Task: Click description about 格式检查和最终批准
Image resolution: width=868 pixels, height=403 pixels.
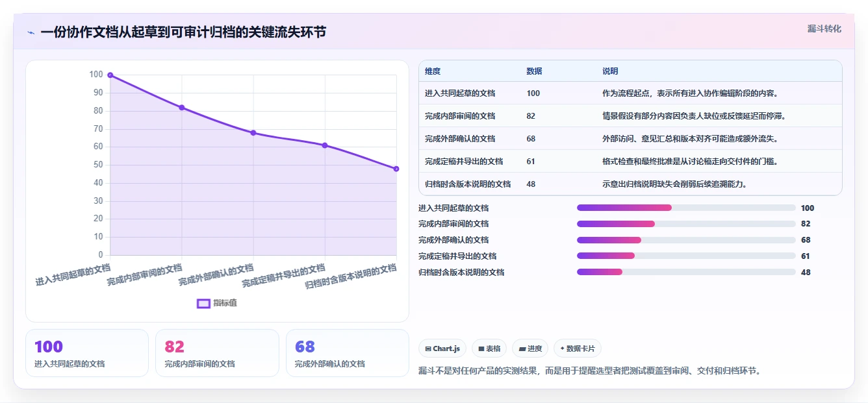Action: click(690, 162)
